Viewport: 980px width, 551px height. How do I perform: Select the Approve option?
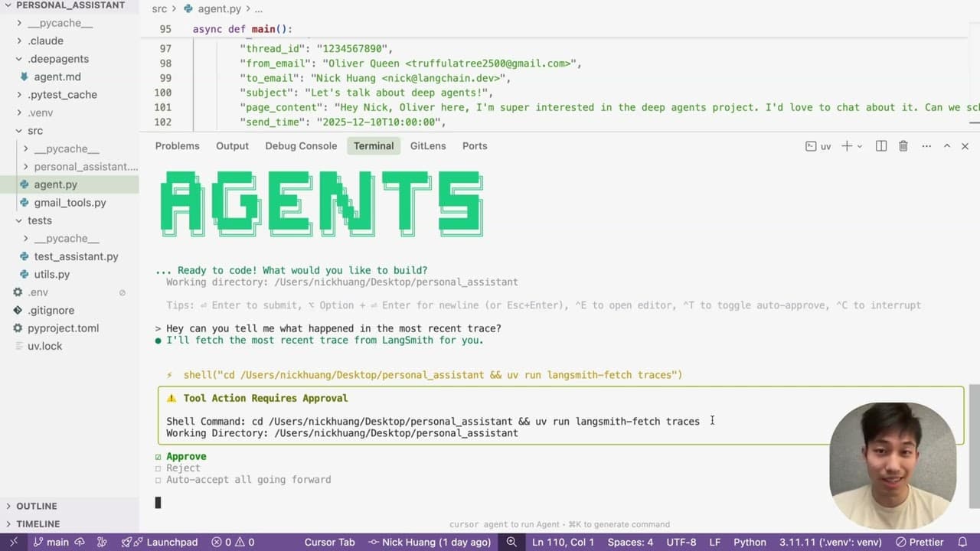(x=185, y=456)
